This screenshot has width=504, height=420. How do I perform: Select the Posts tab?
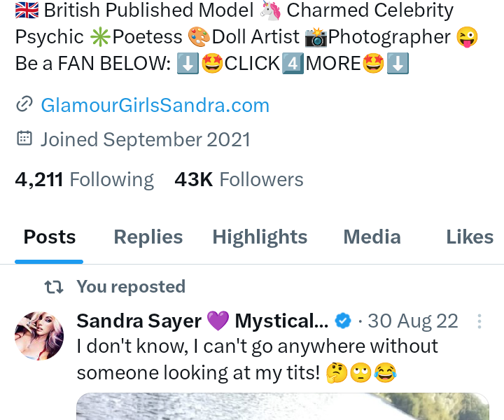coord(50,237)
